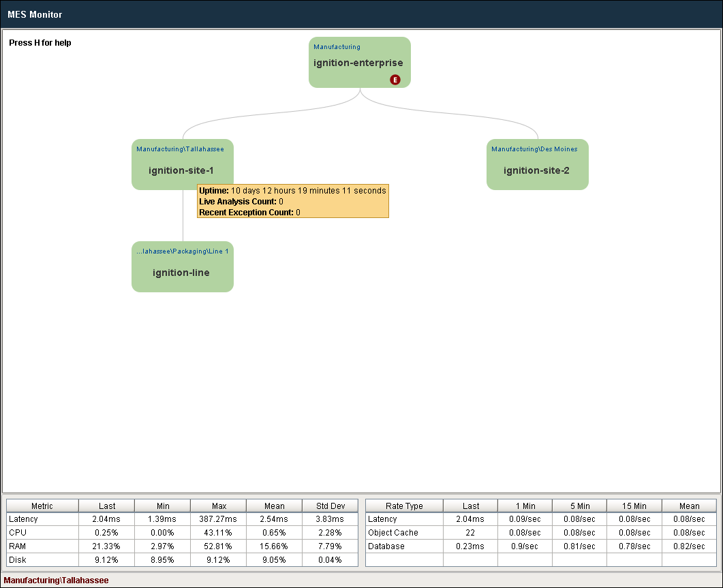This screenshot has width=723, height=588.
Task: Click the Std Dev column header
Action: point(330,506)
